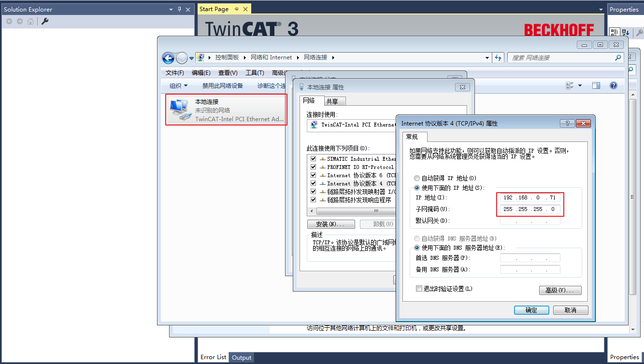This screenshot has width=644, height=364.
Task: Click the Forward arrow in Solution Explorer toolbar
Action: point(20,21)
